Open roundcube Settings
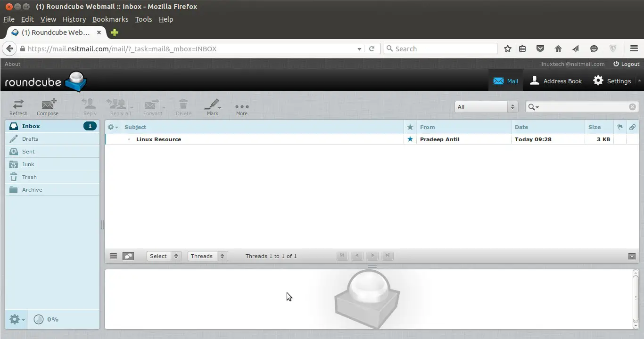The width and height of the screenshot is (644, 339). 612,81
